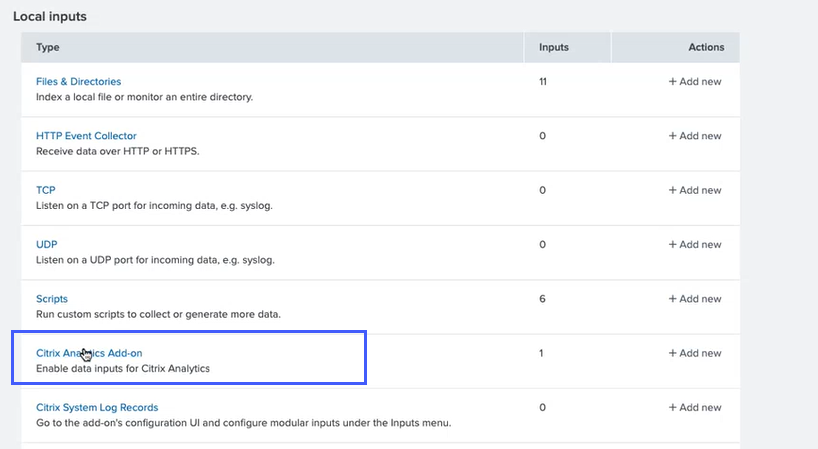The width and height of the screenshot is (818, 449).
Task: Click the Actions column header
Action: [x=706, y=47]
